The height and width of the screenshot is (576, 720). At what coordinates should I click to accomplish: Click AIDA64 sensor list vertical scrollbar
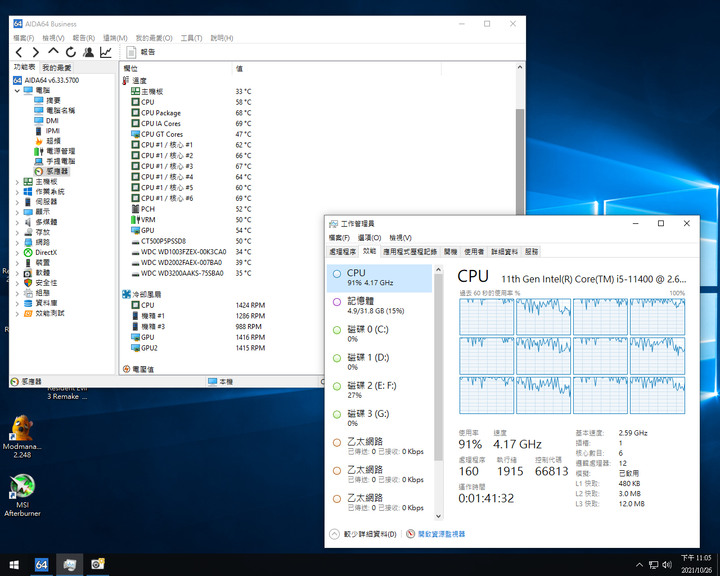(x=520, y=162)
